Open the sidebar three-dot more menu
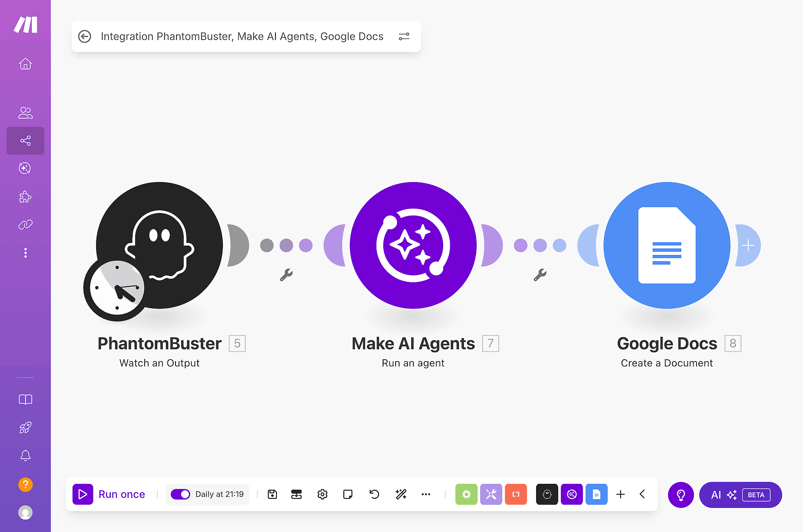The image size is (803, 532). (25, 252)
